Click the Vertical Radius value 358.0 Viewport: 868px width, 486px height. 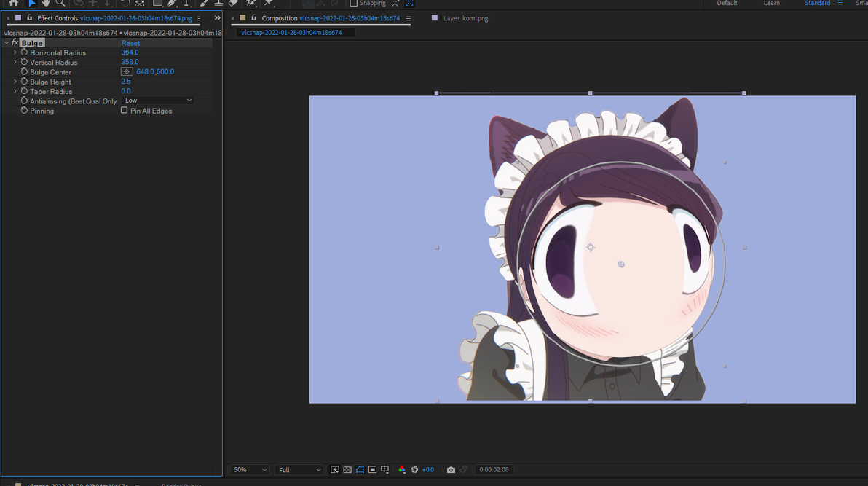click(x=130, y=62)
